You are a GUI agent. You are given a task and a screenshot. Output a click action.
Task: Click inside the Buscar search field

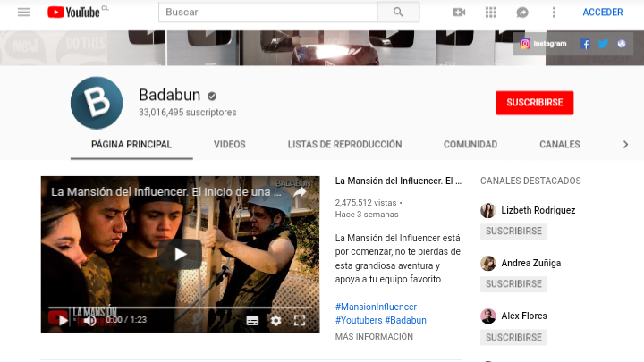tap(266, 13)
